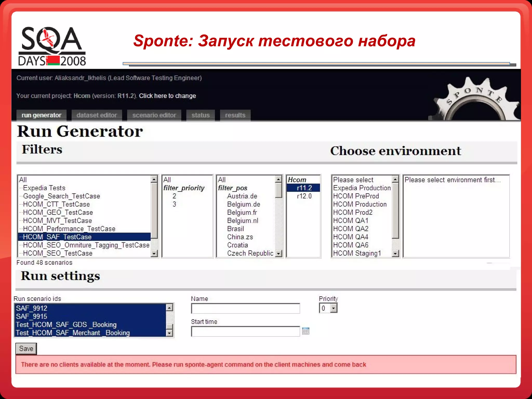The height and width of the screenshot is (399, 532).
Task: Open the dataset editor tab
Action: (x=97, y=115)
